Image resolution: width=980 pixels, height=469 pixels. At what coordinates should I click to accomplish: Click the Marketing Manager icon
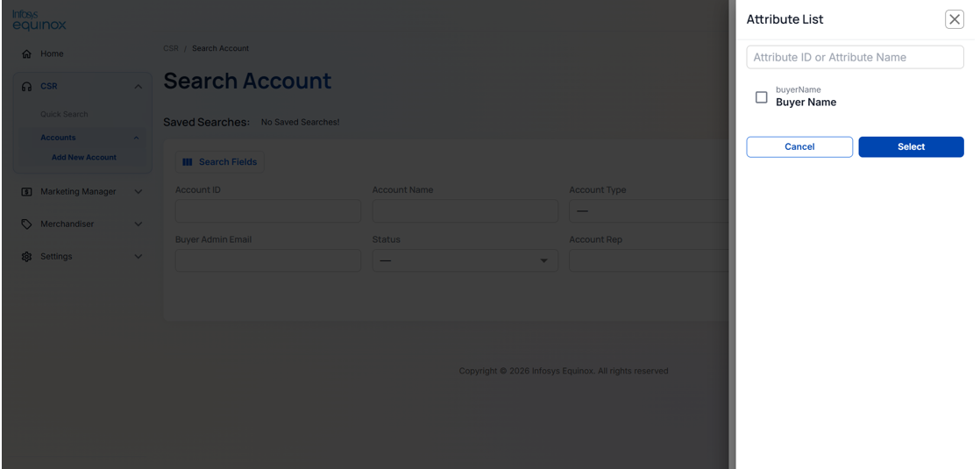[26, 191]
